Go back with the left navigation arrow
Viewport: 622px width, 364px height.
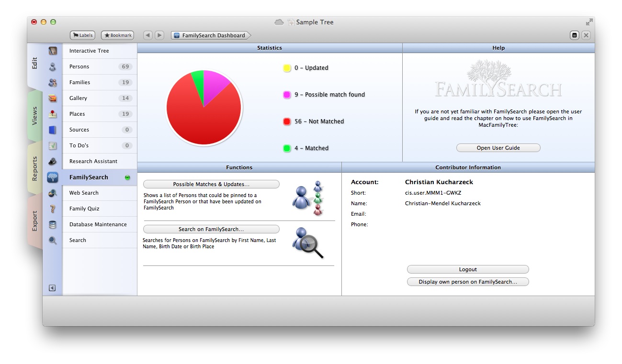[x=148, y=35]
